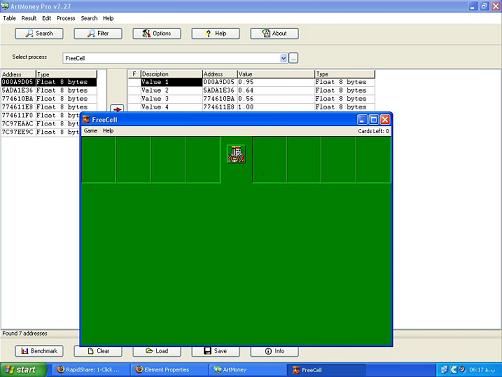Image resolution: width=502 pixels, height=377 pixels.
Task: Open the About window
Action: click(274, 33)
